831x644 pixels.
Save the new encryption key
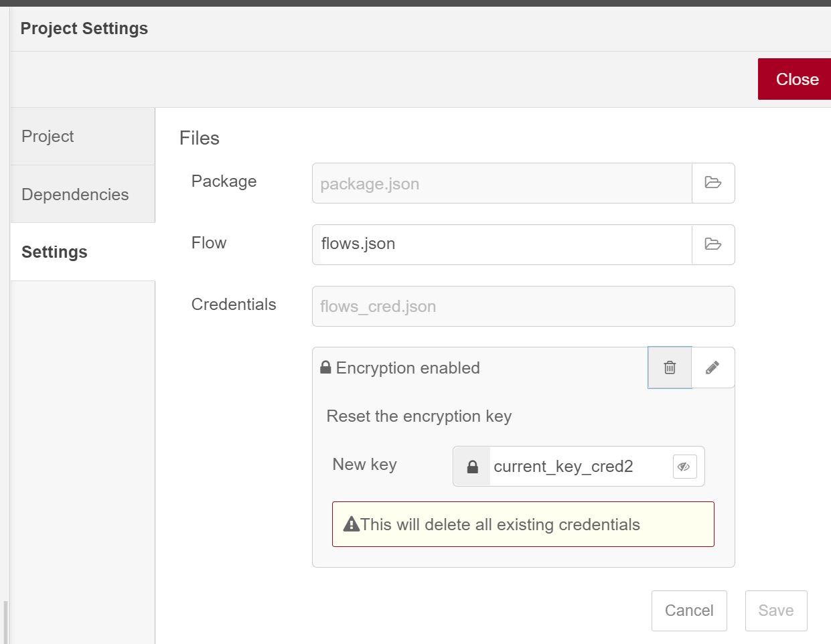coord(775,610)
